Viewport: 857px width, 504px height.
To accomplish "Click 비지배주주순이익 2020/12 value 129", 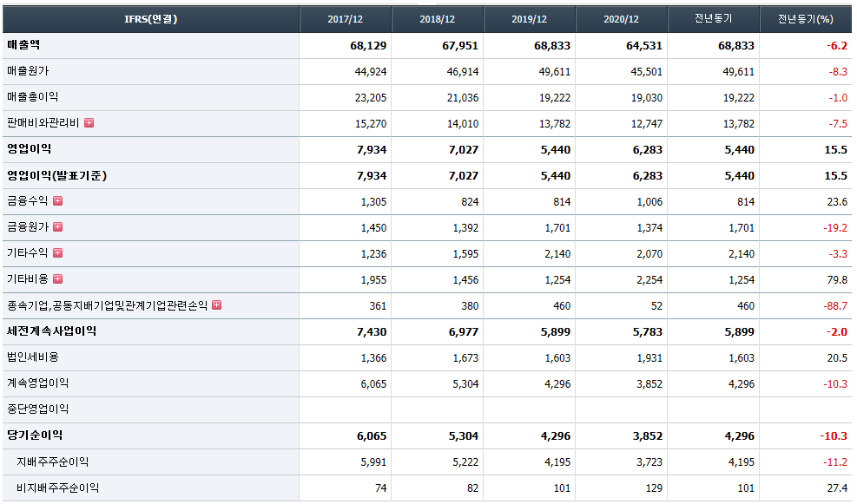I will [x=654, y=488].
